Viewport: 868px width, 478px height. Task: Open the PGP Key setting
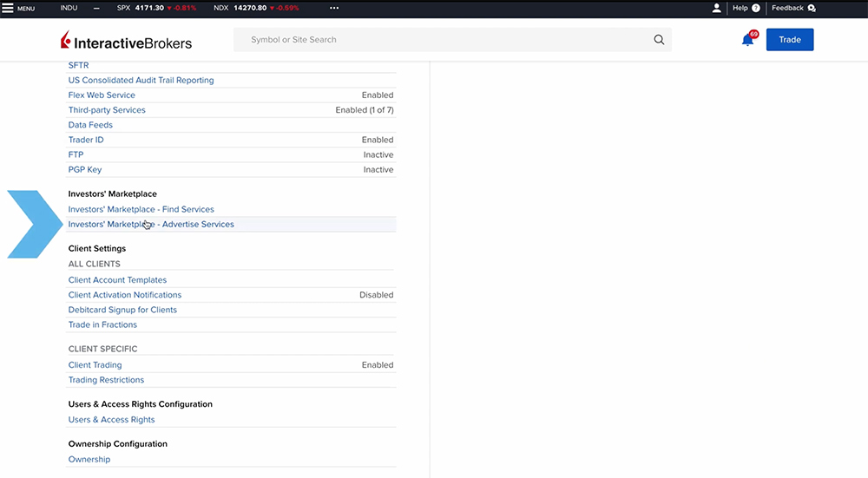click(x=85, y=170)
